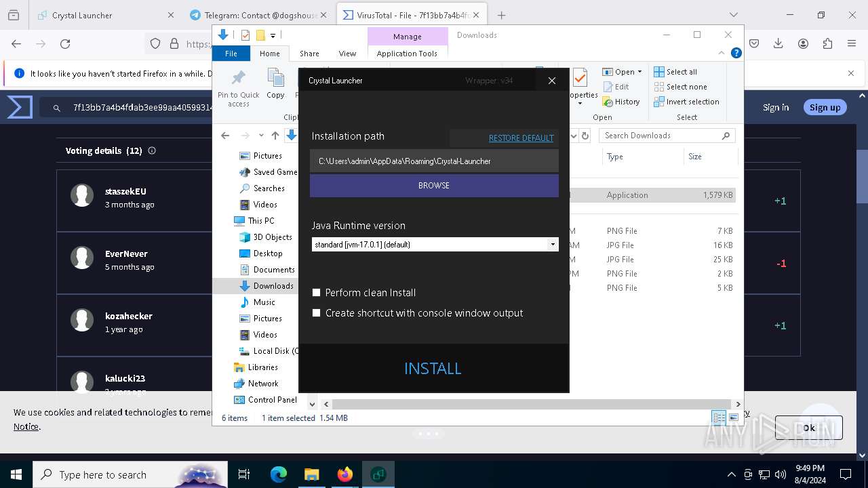Image resolution: width=868 pixels, height=488 pixels.
Task: Switch to the Share ribbon tab
Action: click(309, 54)
